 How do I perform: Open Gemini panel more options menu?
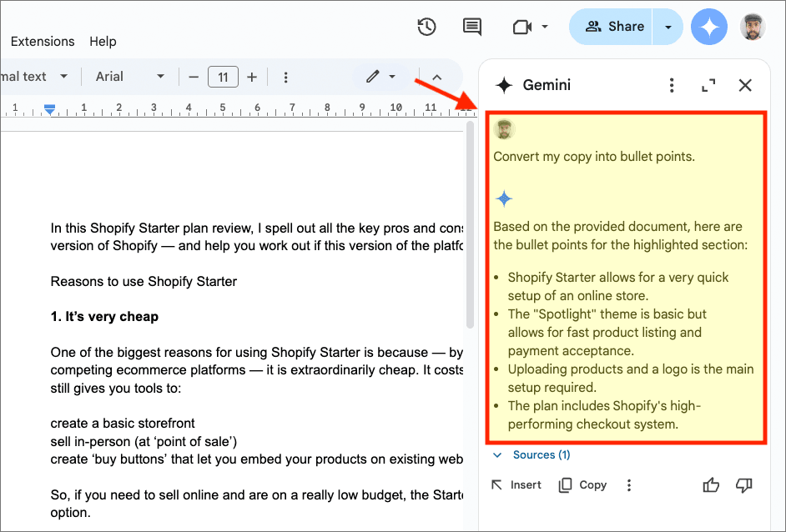tap(672, 85)
